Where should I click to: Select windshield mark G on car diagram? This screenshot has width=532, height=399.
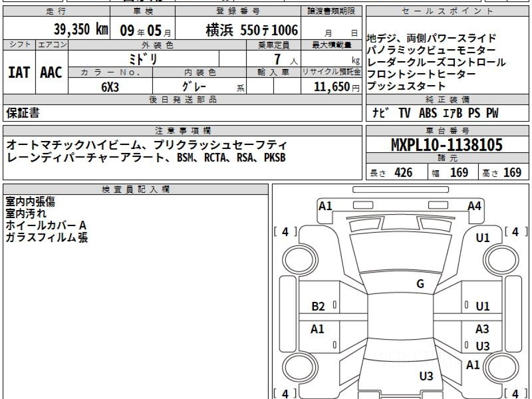pyautogui.click(x=420, y=285)
